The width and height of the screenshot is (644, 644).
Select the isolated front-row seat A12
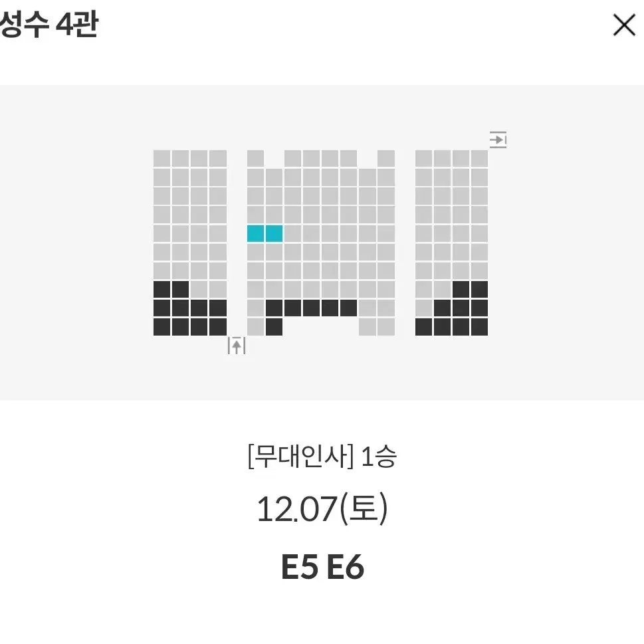coord(386,159)
